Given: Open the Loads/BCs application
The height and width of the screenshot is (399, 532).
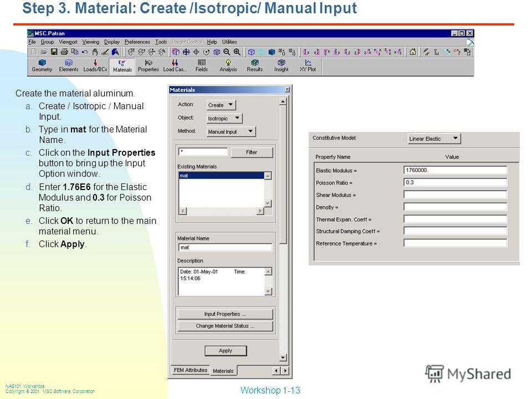Looking at the screenshot, I should point(95,66).
